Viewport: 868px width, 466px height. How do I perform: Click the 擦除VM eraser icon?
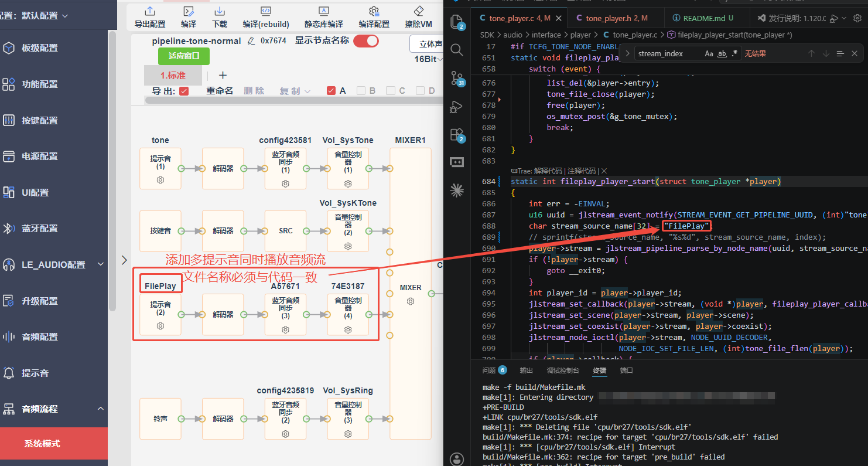coord(418,11)
